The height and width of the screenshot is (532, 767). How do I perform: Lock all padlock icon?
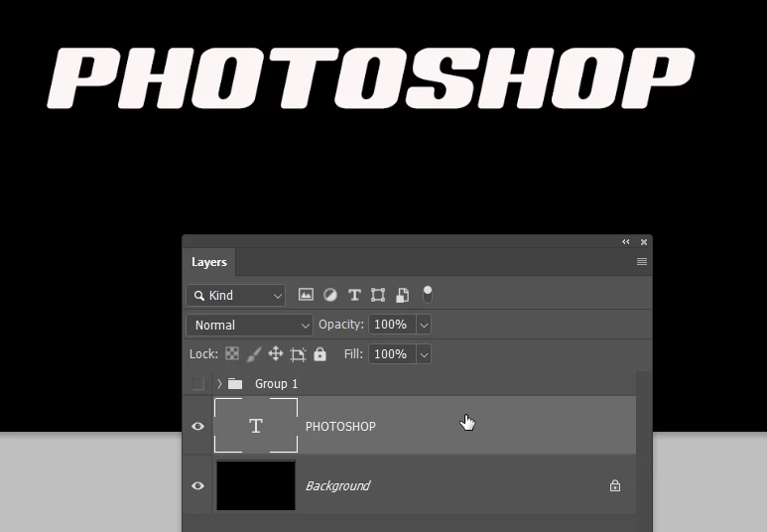320,353
